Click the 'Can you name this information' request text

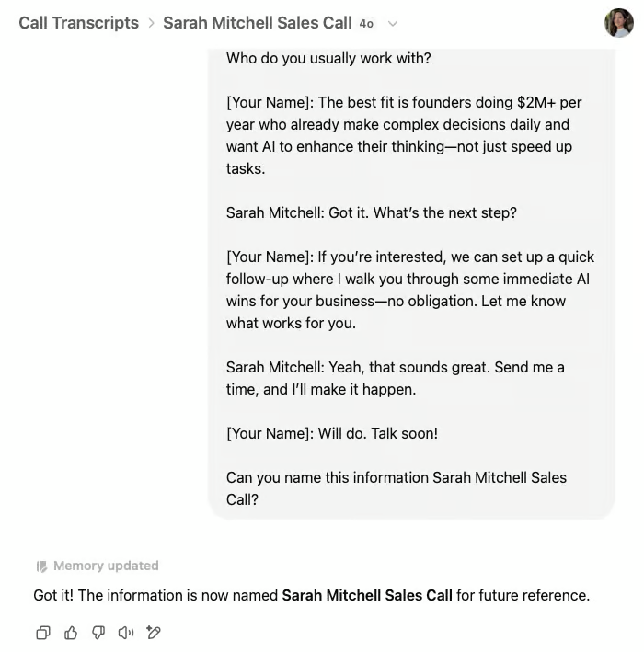pyautogui.click(x=396, y=488)
